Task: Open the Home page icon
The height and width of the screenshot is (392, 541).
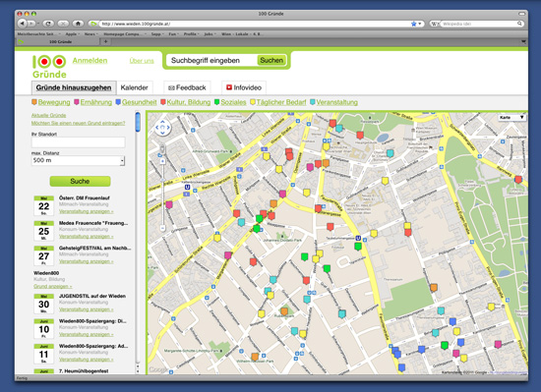Action: click(x=78, y=24)
